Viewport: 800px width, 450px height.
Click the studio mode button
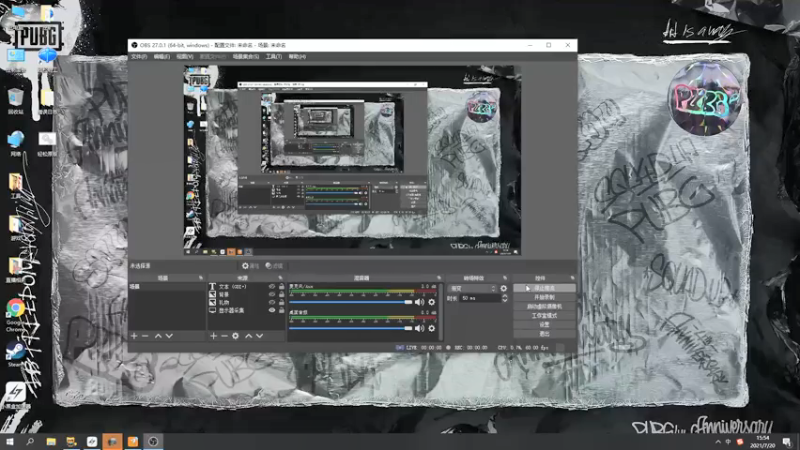[544, 316]
